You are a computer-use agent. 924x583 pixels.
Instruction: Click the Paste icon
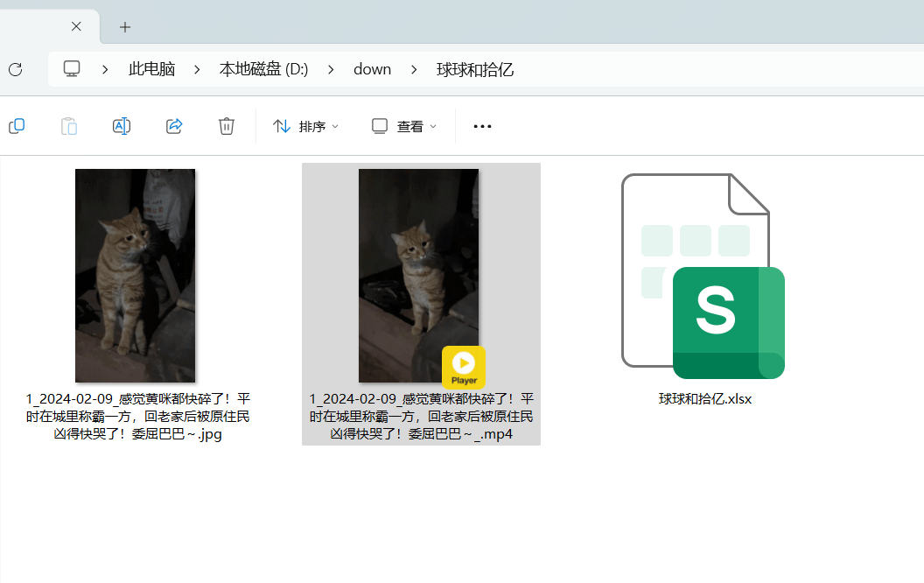[69, 125]
